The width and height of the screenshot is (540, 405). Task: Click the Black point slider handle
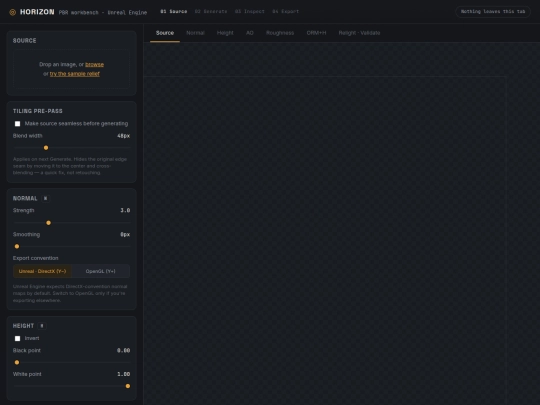(17, 363)
